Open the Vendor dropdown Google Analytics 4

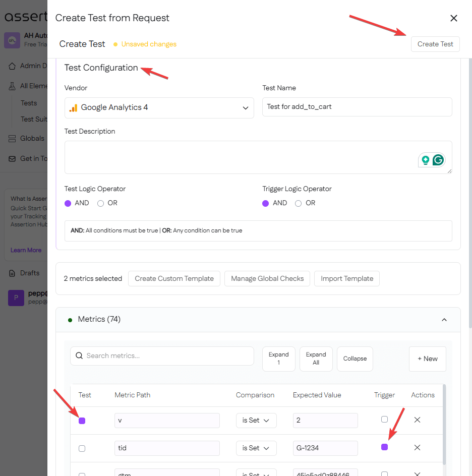click(x=159, y=107)
